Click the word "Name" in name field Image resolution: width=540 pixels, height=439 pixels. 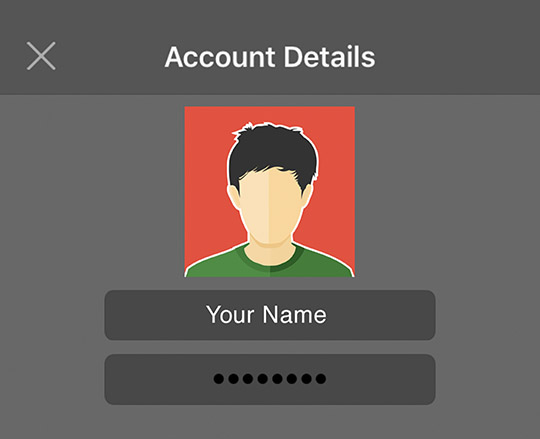294,314
